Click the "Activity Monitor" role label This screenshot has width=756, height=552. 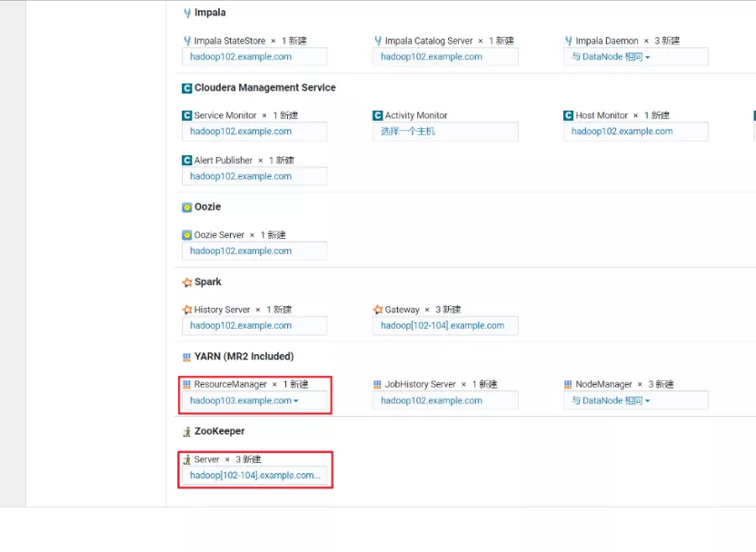coord(416,115)
